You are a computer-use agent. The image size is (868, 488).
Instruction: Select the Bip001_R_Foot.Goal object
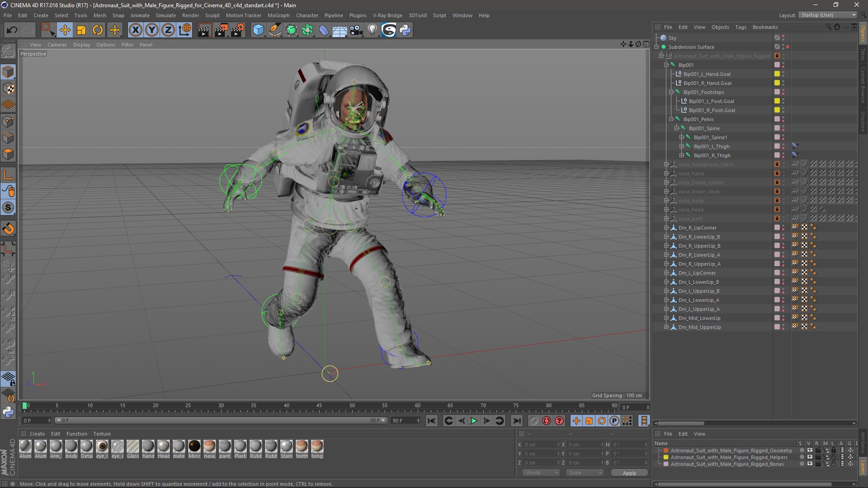coord(712,110)
